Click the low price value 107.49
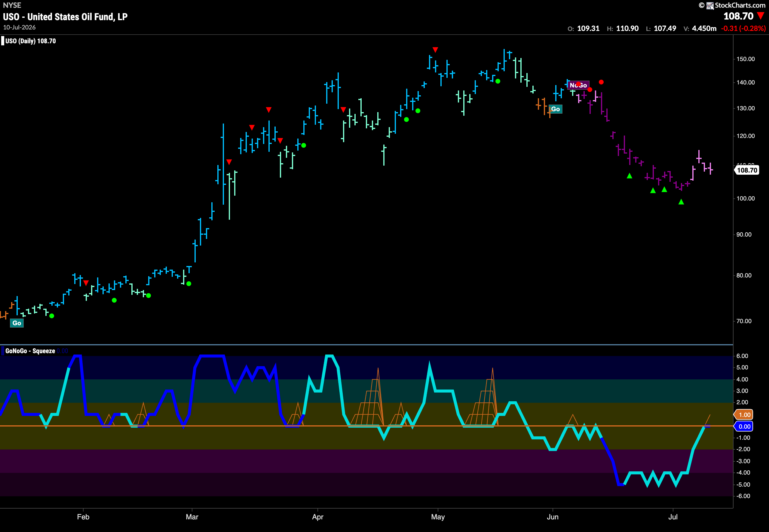The image size is (769, 532). click(x=665, y=28)
